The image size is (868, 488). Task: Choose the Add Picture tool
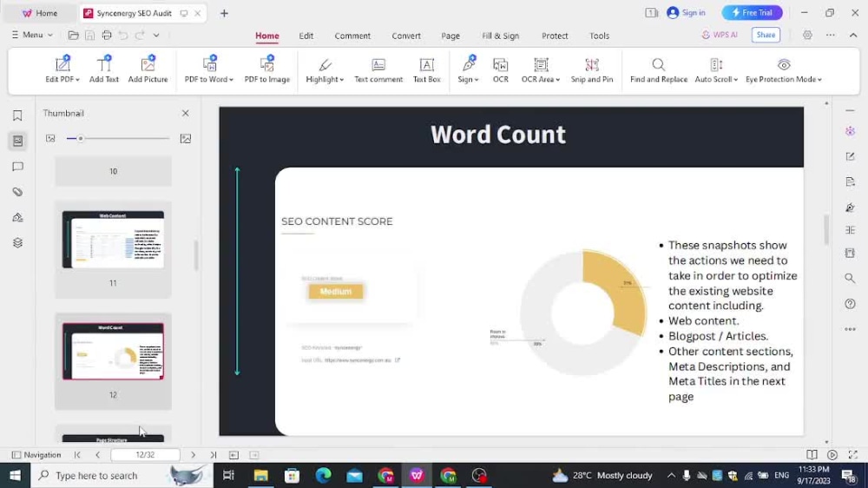point(148,69)
